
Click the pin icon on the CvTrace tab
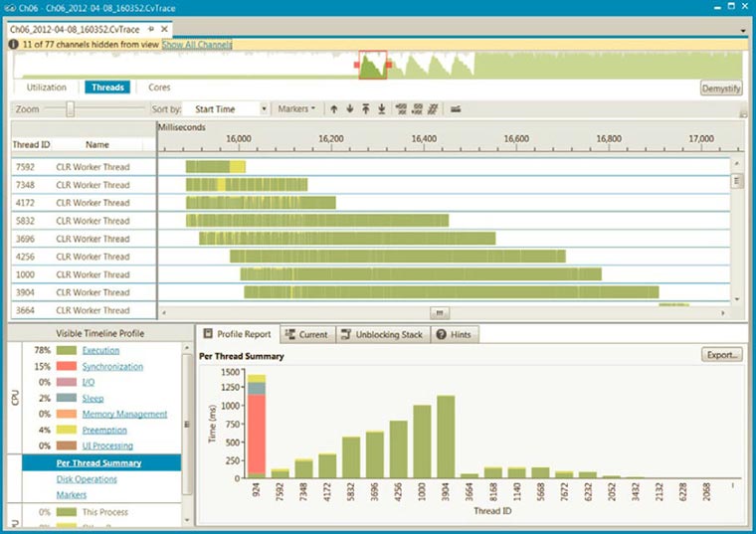coord(151,30)
